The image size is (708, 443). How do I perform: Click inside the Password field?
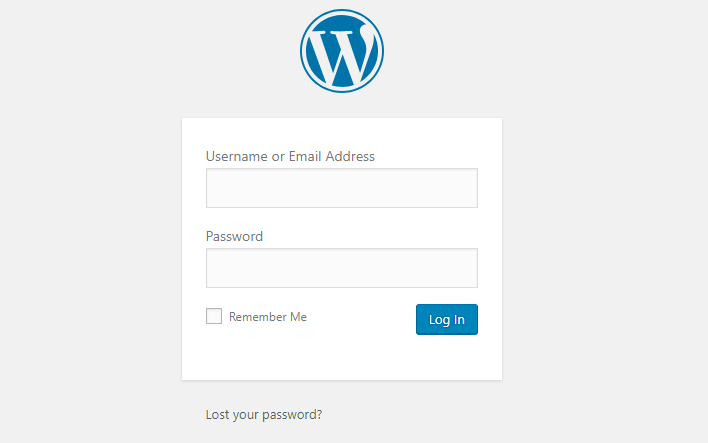pos(342,268)
